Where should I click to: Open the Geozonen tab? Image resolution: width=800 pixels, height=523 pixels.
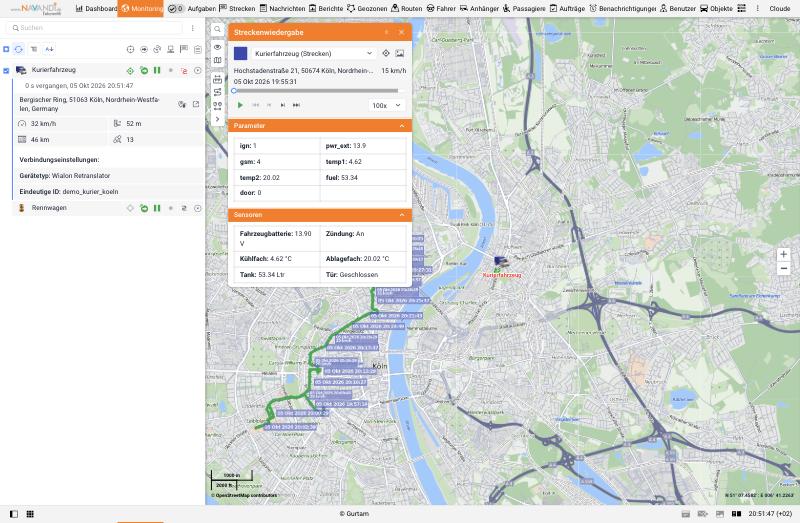coord(367,9)
